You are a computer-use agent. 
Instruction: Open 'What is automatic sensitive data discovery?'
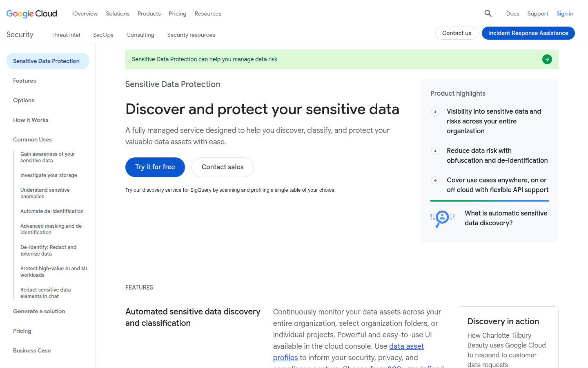click(x=506, y=218)
